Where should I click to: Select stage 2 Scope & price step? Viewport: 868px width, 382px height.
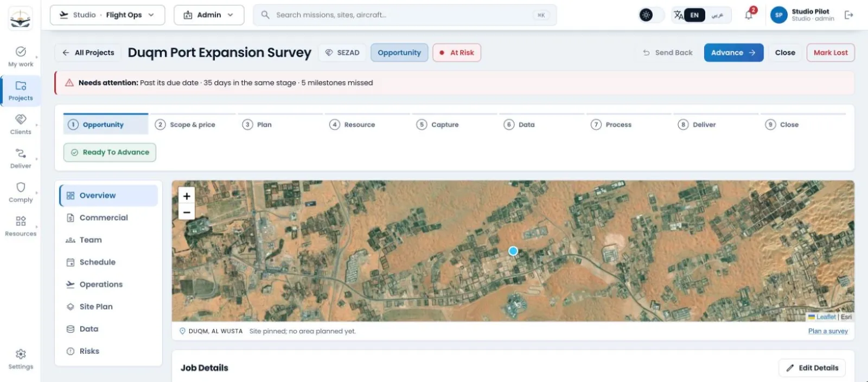pos(193,124)
